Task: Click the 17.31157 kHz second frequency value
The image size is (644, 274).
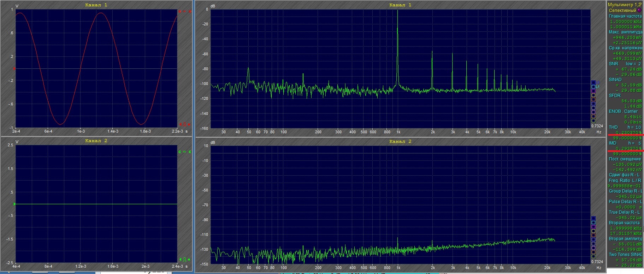Action: point(626,233)
